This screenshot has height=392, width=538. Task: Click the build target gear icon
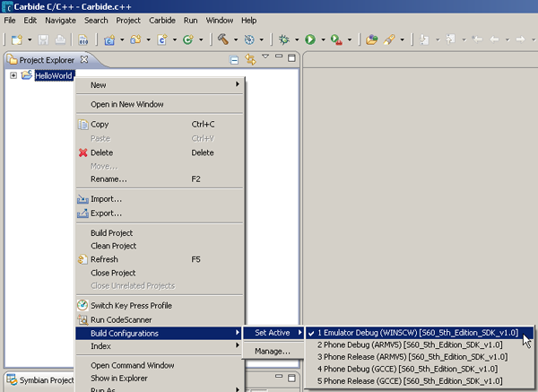pos(249,39)
